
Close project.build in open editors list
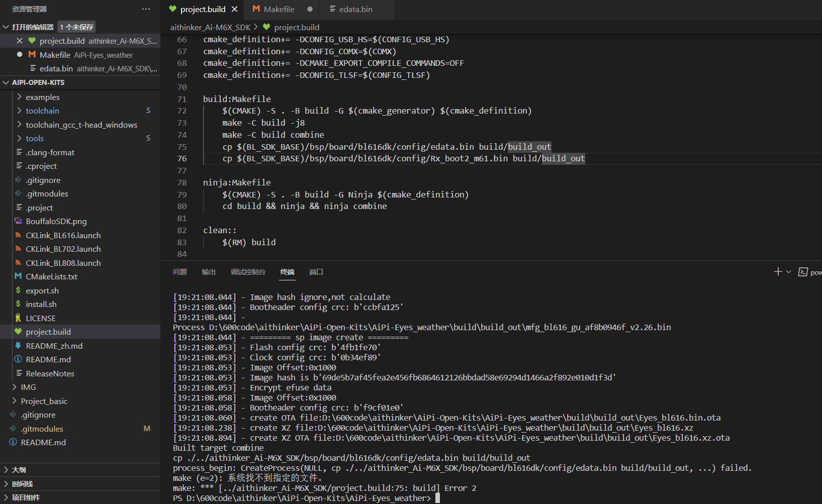pyautogui.click(x=20, y=41)
